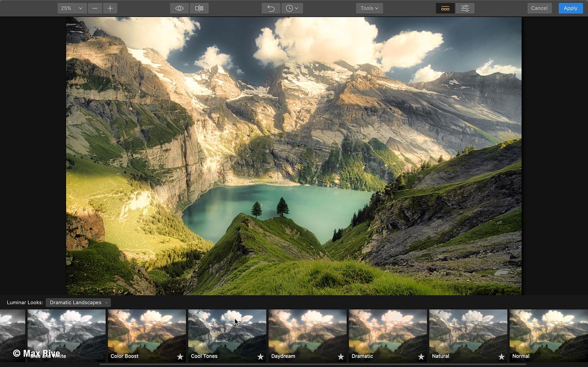Click the undo arrow icon
Image resolution: width=588 pixels, height=367 pixels.
(x=271, y=8)
